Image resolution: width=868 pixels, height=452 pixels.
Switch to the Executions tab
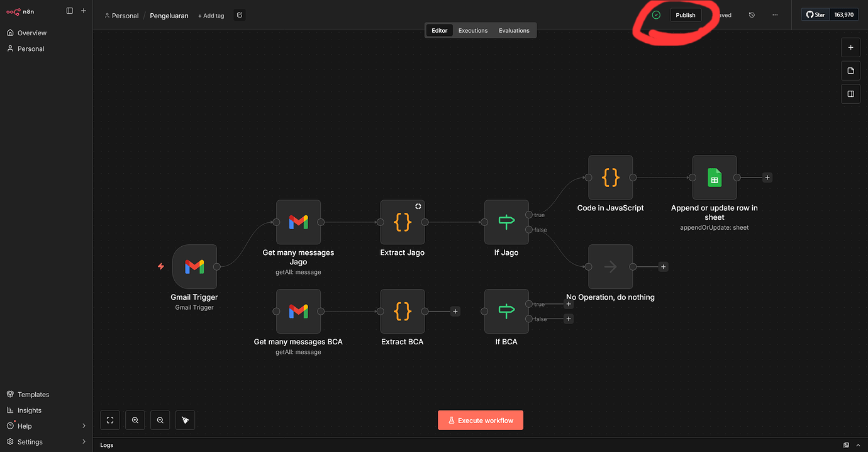click(473, 30)
